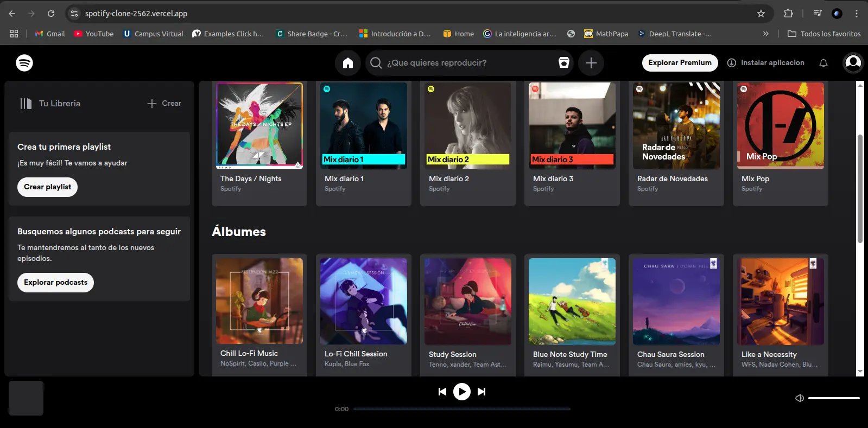The height and width of the screenshot is (428, 868).
Task: Open browser extensions puzzle icon
Action: click(x=789, y=14)
